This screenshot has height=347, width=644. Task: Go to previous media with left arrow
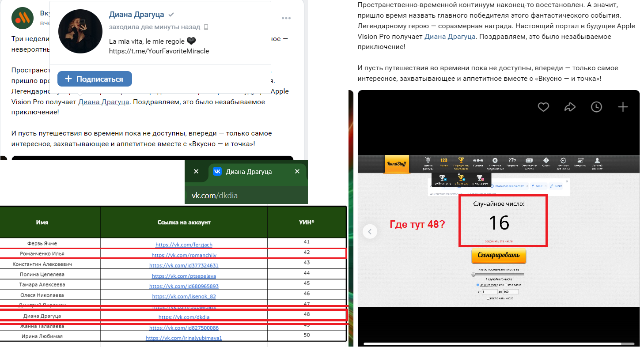(x=370, y=231)
